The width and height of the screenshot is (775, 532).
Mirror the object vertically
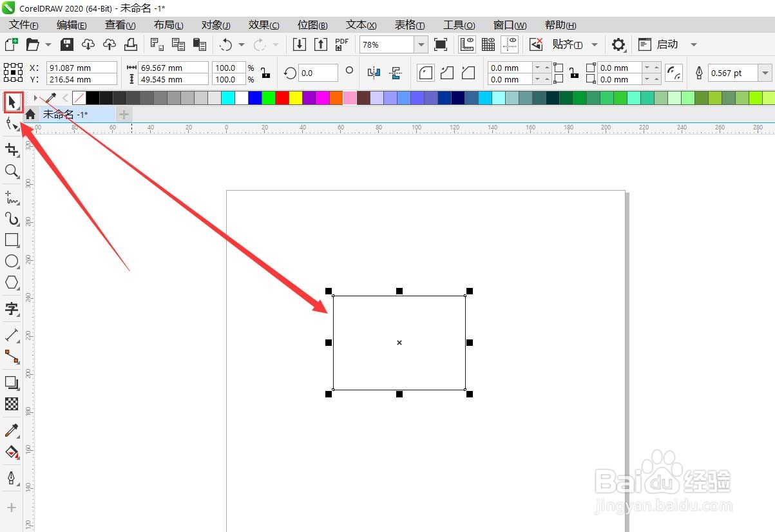(x=396, y=73)
